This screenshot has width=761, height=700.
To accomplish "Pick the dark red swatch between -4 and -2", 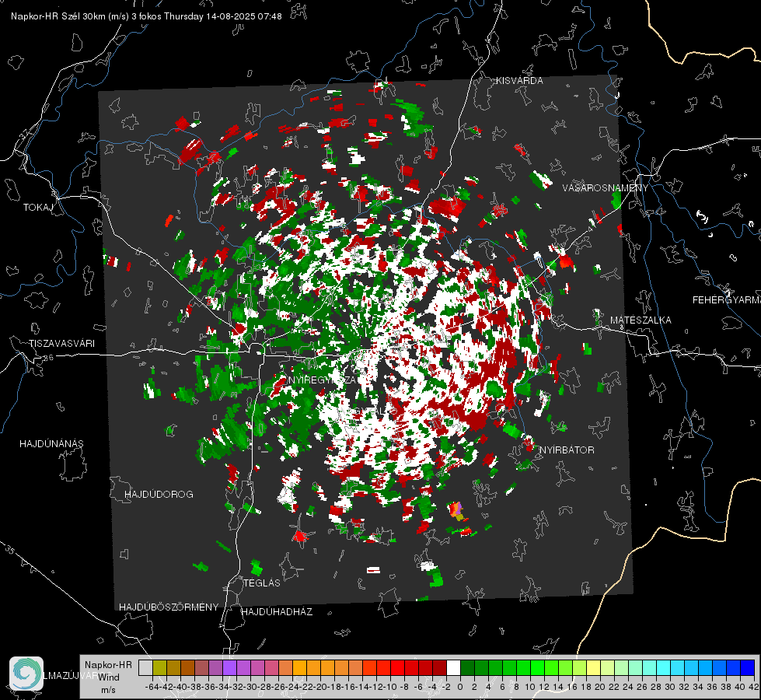I will point(439,668).
